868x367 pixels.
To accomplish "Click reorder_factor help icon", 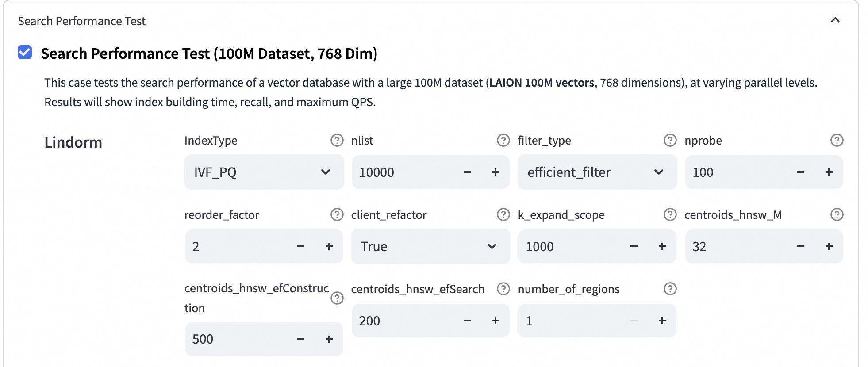I will click(337, 215).
